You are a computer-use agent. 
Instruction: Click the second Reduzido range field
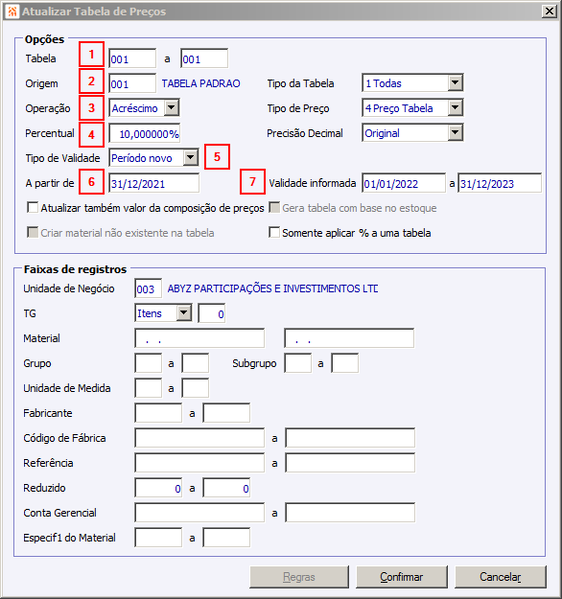(x=227, y=488)
